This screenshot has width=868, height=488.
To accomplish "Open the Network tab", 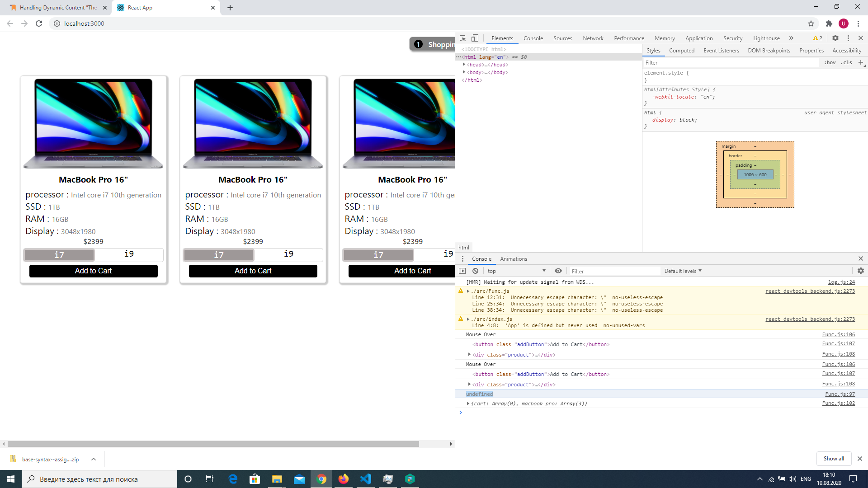I will coord(593,38).
